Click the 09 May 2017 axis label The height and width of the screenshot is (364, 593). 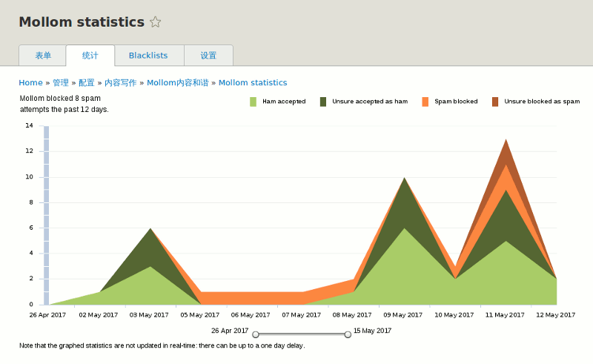402,315
